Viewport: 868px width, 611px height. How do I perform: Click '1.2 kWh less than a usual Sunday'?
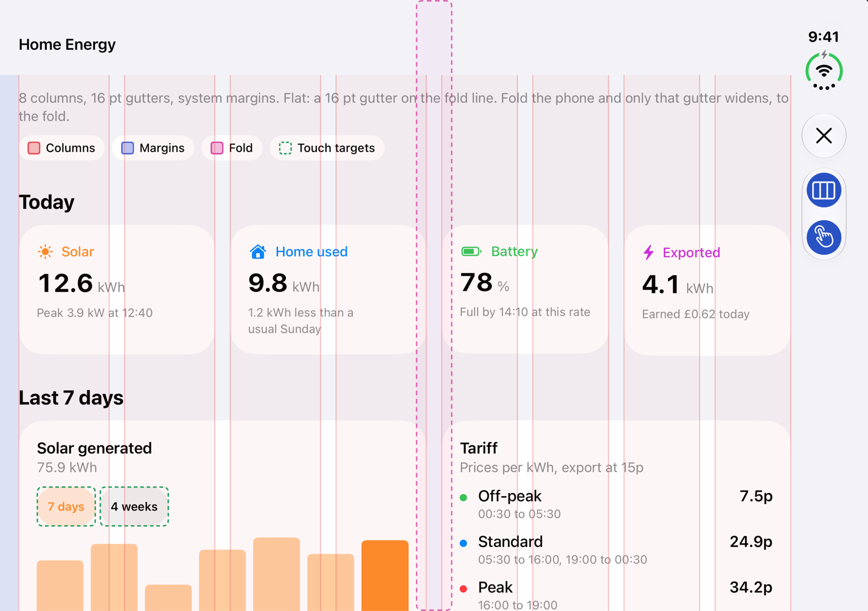[300, 321]
